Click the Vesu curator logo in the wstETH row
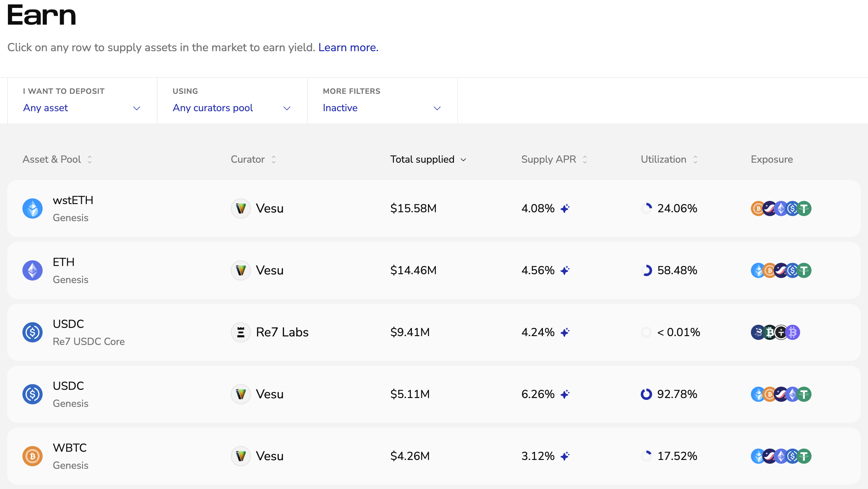The image size is (868, 489). (x=241, y=208)
